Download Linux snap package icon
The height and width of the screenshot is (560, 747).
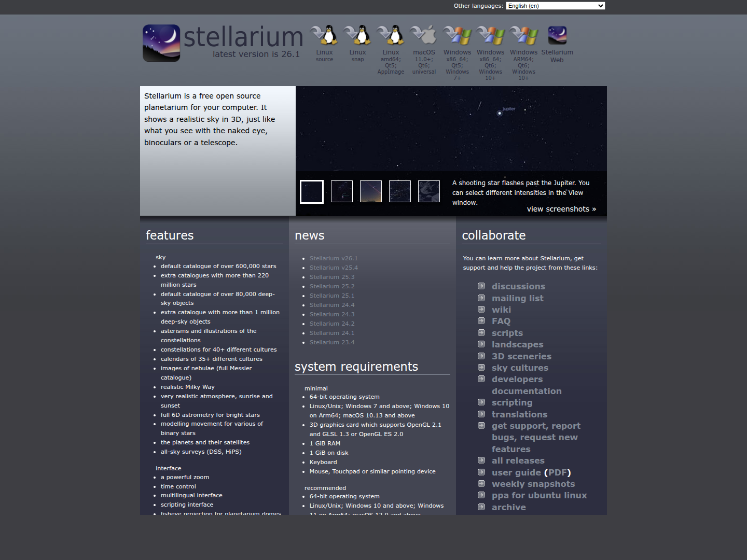point(357,35)
